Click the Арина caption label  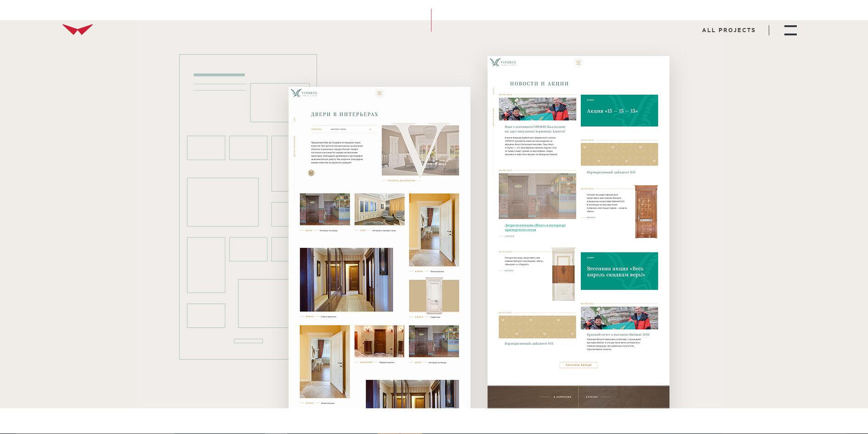[310, 316]
